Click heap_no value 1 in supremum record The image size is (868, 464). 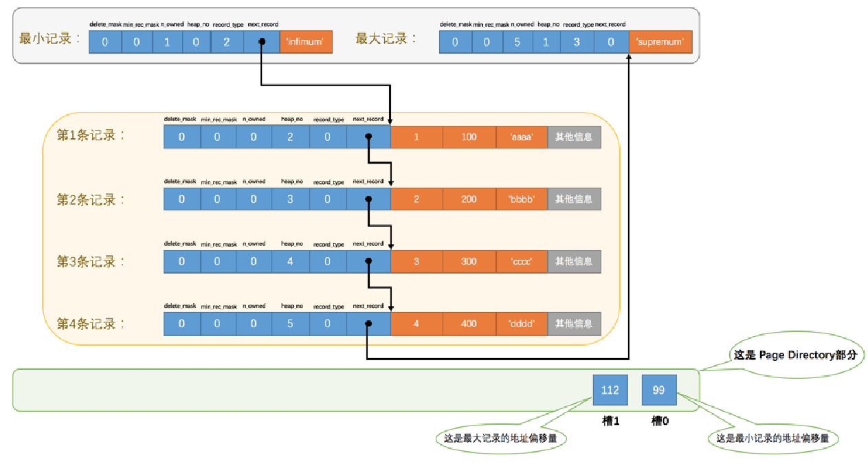tap(546, 41)
